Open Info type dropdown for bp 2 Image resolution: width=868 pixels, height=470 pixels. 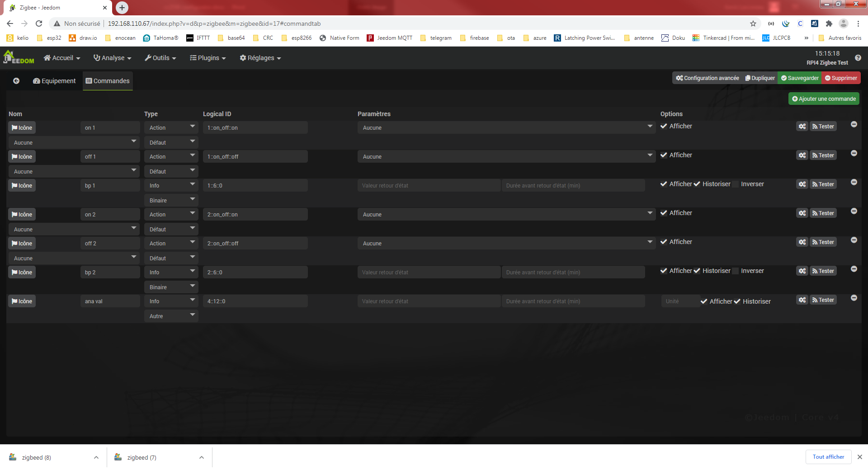(x=171, y=272)
